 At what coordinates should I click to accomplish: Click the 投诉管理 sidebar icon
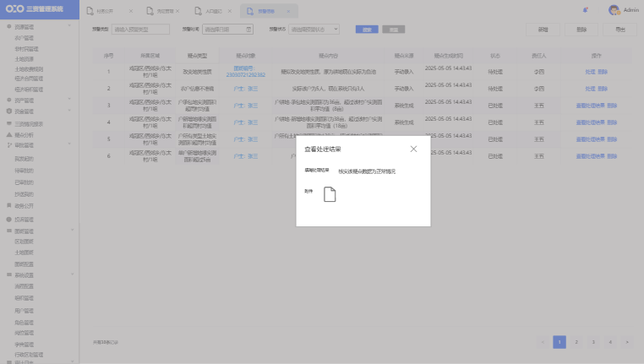9,220
